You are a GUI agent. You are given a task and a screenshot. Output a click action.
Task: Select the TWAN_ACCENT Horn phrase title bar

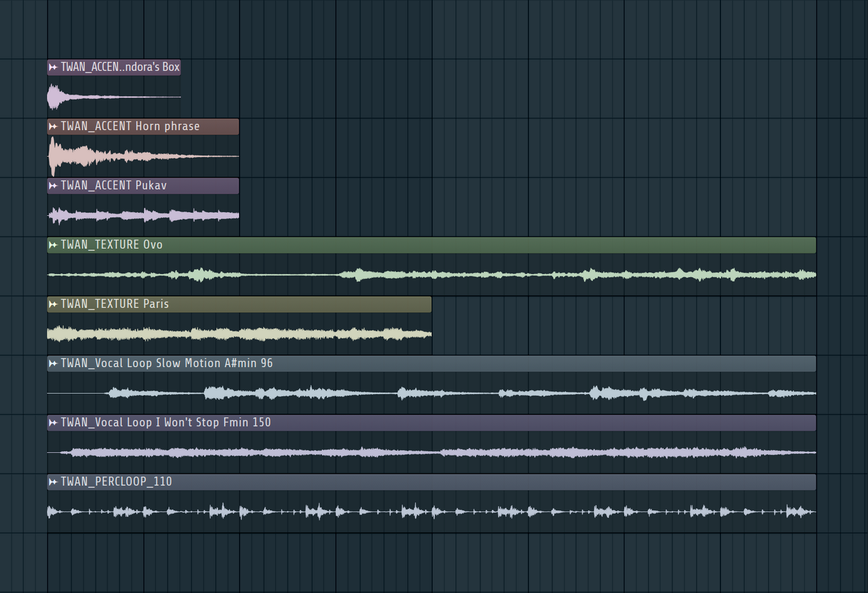point(130,127)
